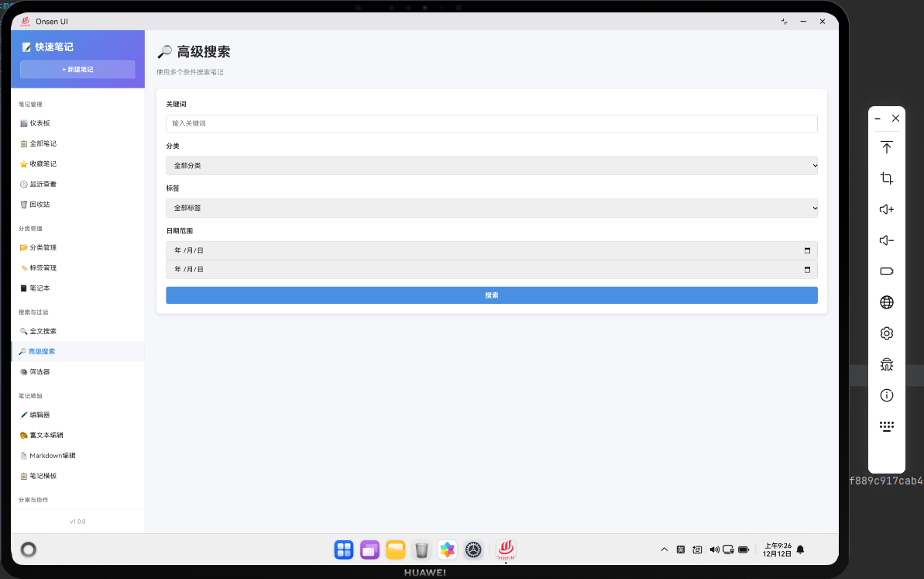Open calendar picker of first date field
The image size is (924, 579).
pos(807,250)
